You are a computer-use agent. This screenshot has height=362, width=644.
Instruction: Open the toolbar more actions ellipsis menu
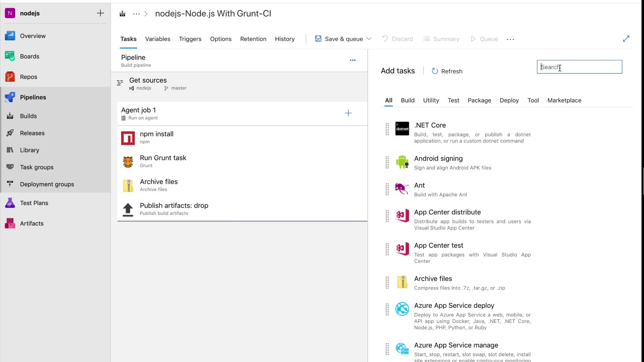[510, 39]
